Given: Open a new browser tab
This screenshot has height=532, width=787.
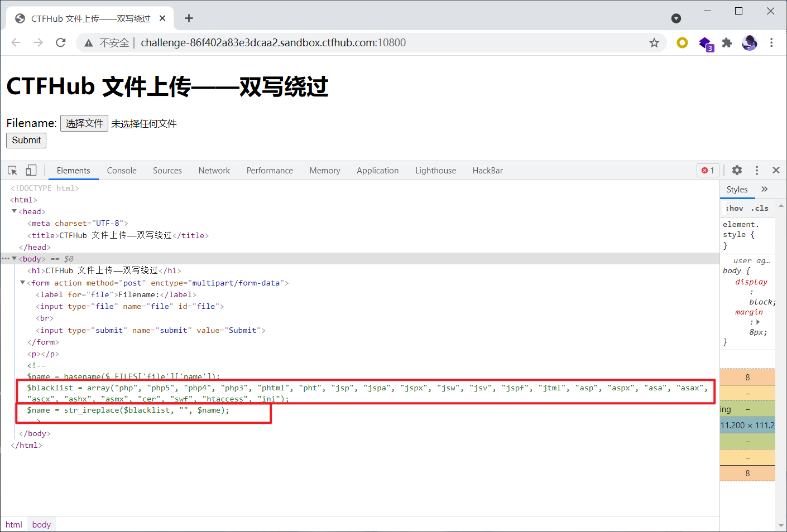Looking at the screenshot, I should click(189, 18).
